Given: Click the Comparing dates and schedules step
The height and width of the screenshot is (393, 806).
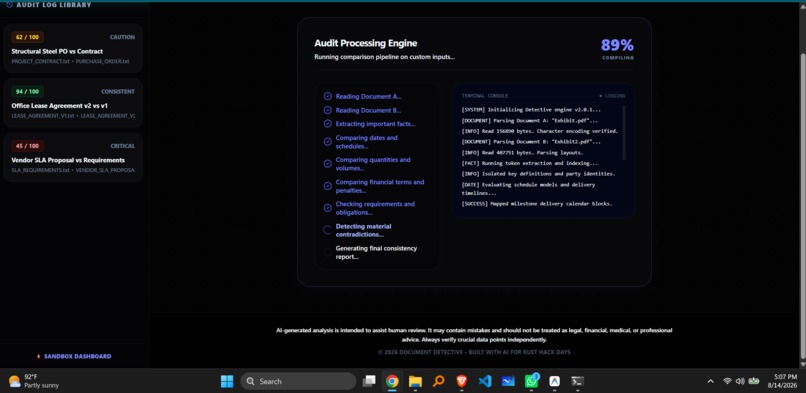Looking at the screenshot, I should [367, 142].
